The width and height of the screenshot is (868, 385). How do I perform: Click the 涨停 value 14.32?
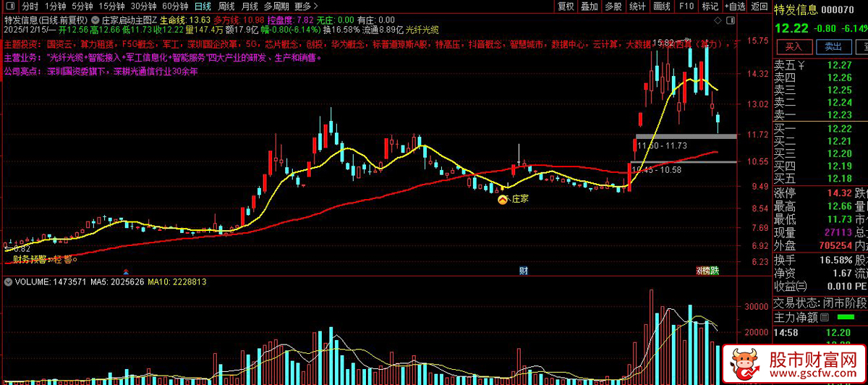[x=840, y=192]
